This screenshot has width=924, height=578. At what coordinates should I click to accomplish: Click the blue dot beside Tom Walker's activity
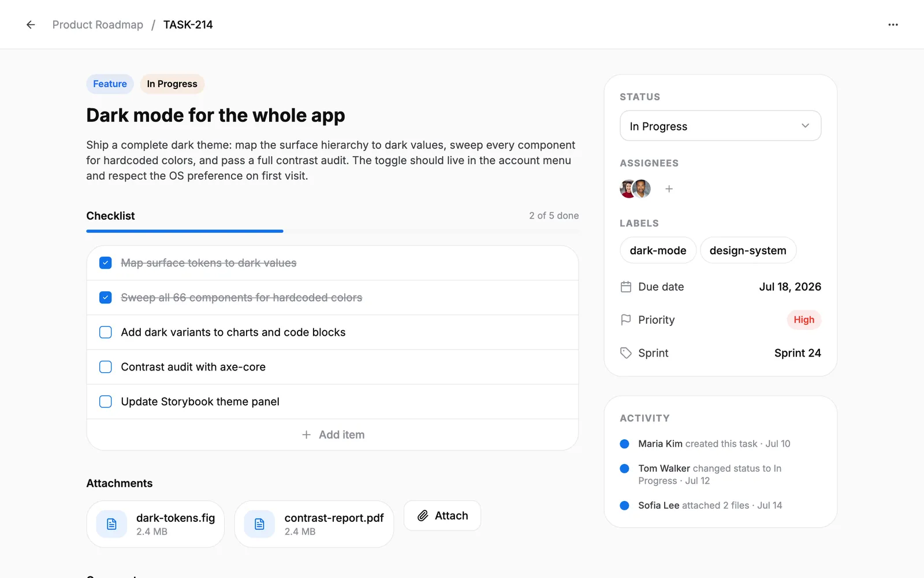click(624, 469)
